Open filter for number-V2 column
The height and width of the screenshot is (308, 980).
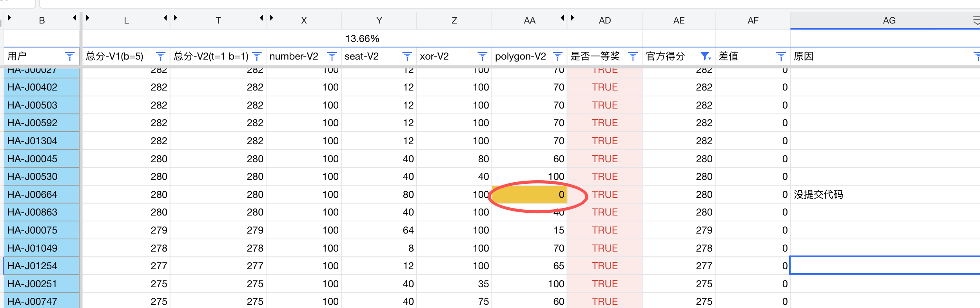332,56
